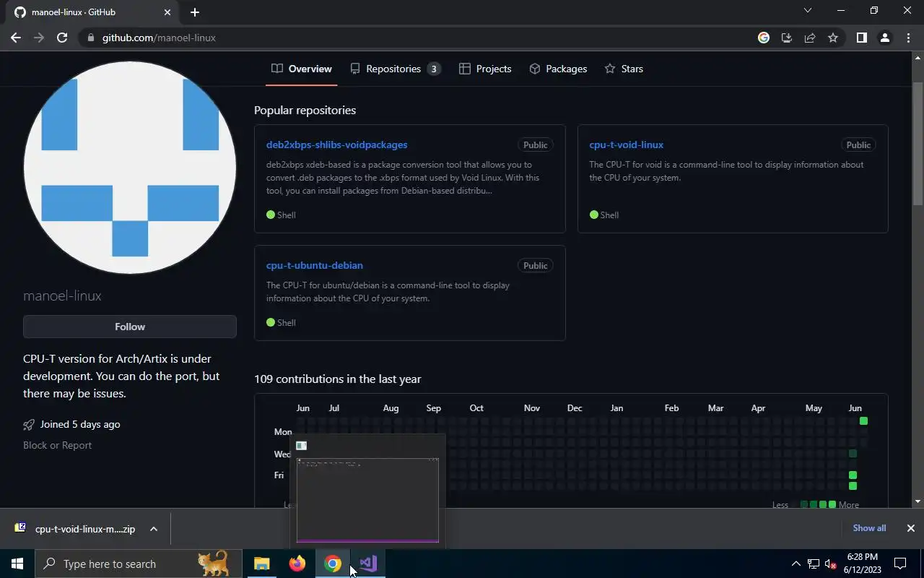Click the taskbar search box

pos(139,564)
